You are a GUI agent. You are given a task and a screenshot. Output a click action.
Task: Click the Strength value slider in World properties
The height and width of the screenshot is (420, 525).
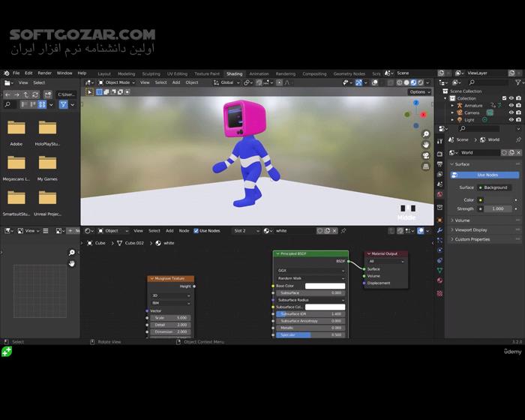[x=497, y=208]
